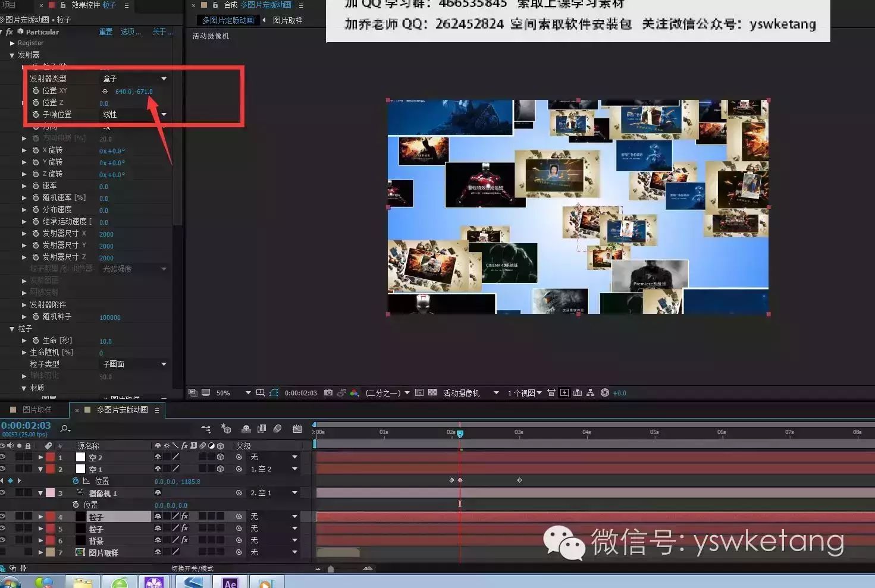Click the show channel RGB color icon
This screenshot has height=588, width=875.
(x=355, y=392)
